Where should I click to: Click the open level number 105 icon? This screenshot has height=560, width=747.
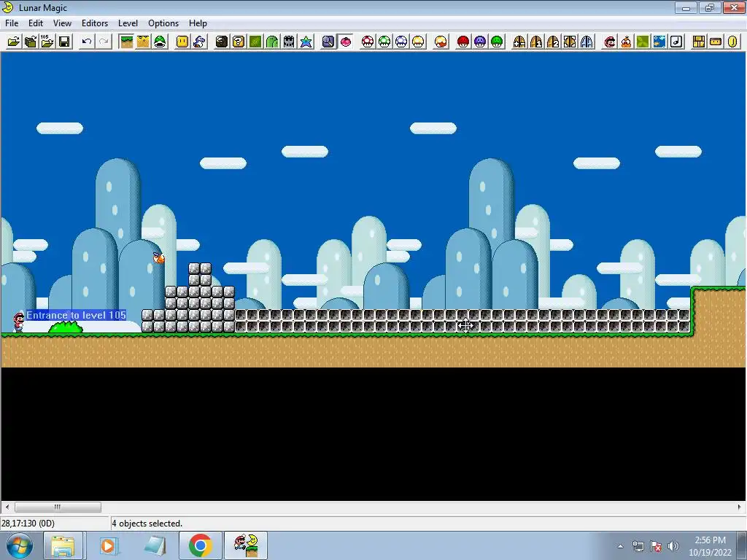coord(47,42)
